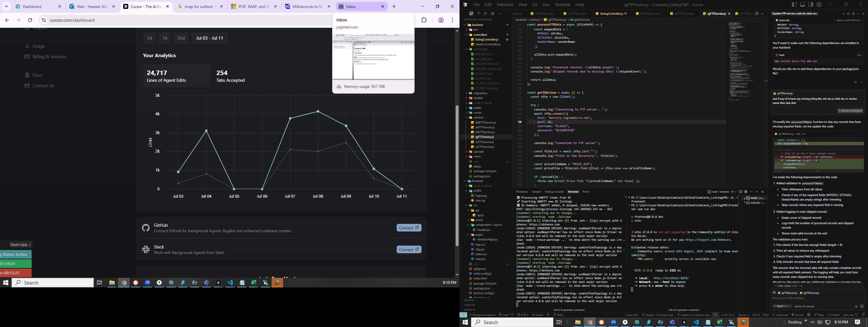This screenshot has width=868, height=327.
Task: Select the 7d range on the Cursor dashboard
Action: (x=165, y=38)
